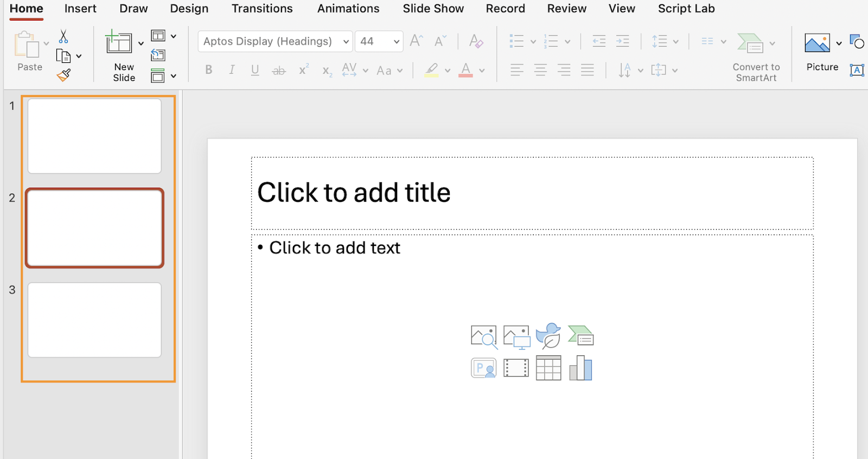
Task: Select slide 3 thumbnail
Action: (x=94, y=320)
